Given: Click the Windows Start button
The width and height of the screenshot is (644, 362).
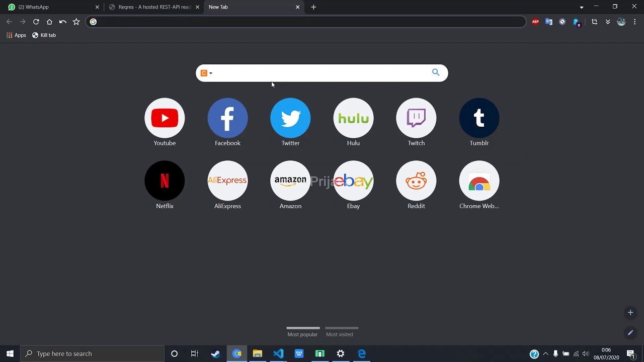Looking at the screenshot, I should click(10, 353).
